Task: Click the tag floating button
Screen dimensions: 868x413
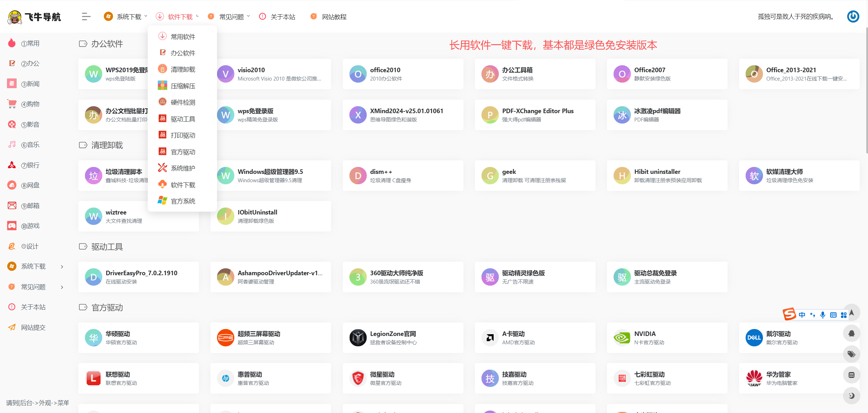Action: pos(851,354)
